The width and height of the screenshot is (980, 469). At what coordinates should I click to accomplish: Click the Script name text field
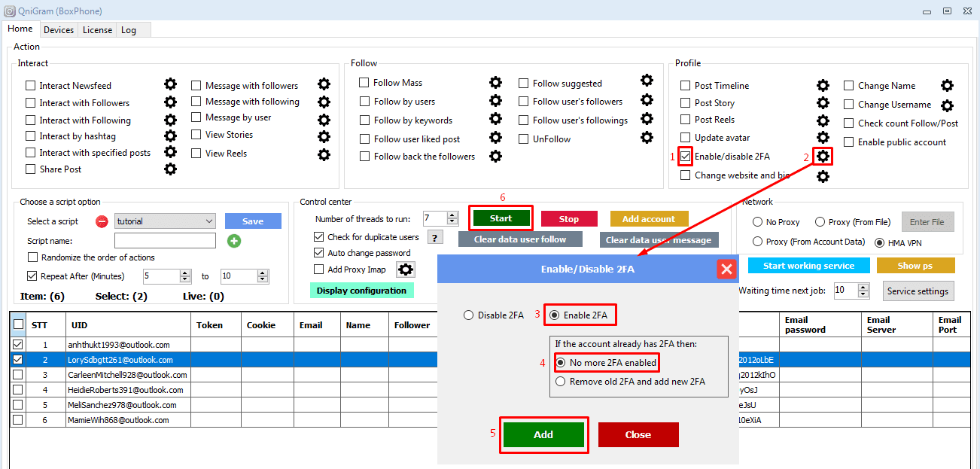click(165, 241)
